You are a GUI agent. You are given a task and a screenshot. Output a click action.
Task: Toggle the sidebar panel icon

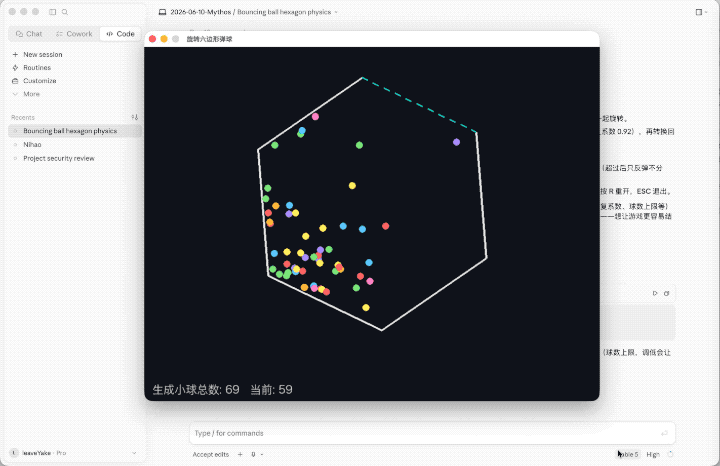tap(53, 12)
